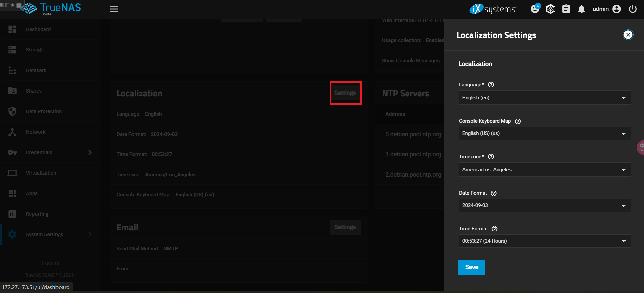This screenshot has width=644, height=293.
Task: Click the TrueCommand status icon
Action: click(550, 9)
